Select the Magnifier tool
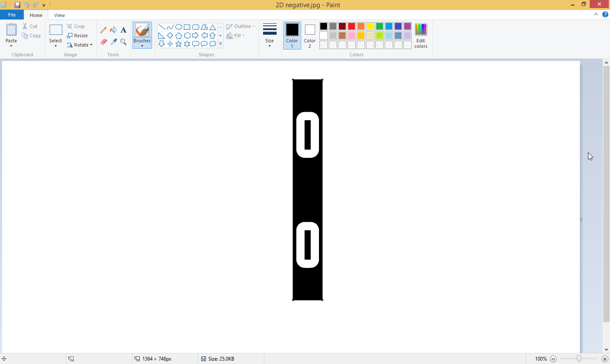This screenshot has width=610, height=364. pos(123,42)
